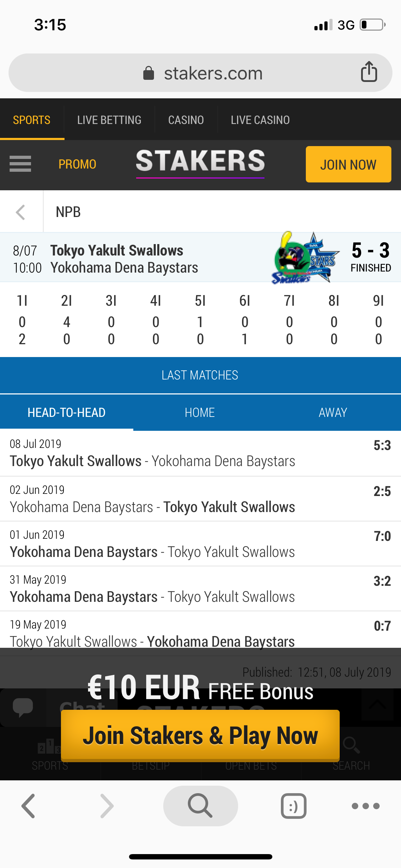Tap the browser share icon
This screenshot has width=401, height=868.
click(369, 72)
